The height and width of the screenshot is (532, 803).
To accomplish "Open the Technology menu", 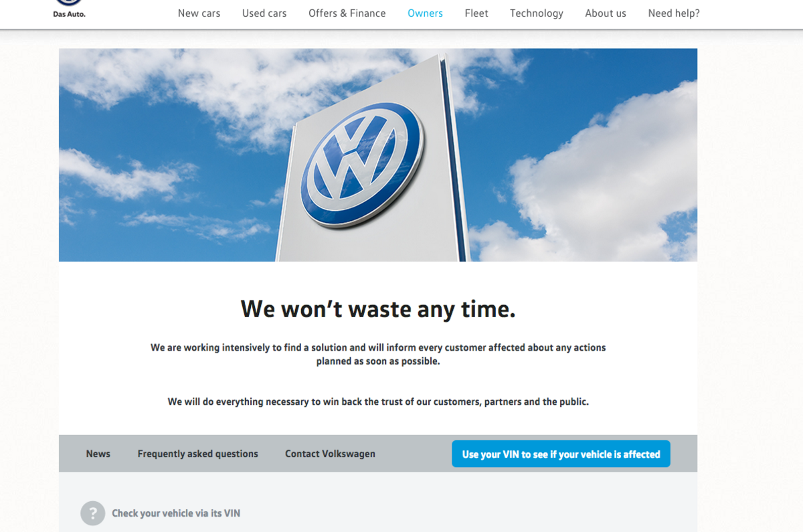I will point(536,13).
